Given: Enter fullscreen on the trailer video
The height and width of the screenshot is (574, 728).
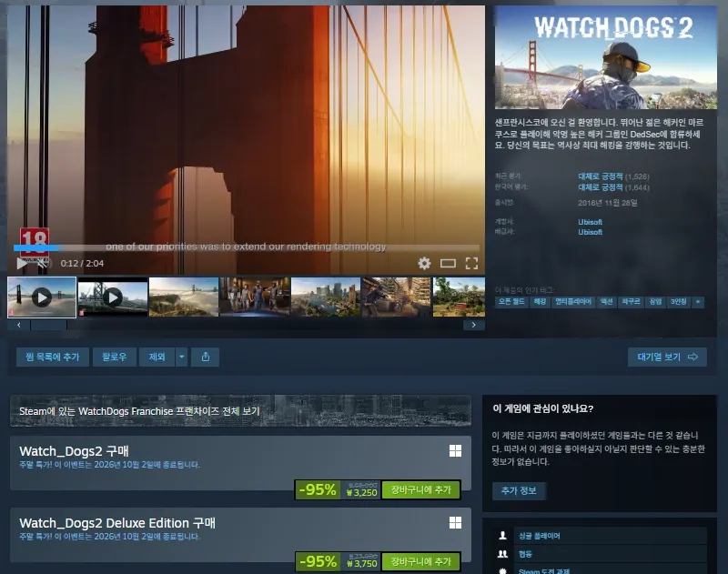Looking at the screenshot, I should click(471, 264).
